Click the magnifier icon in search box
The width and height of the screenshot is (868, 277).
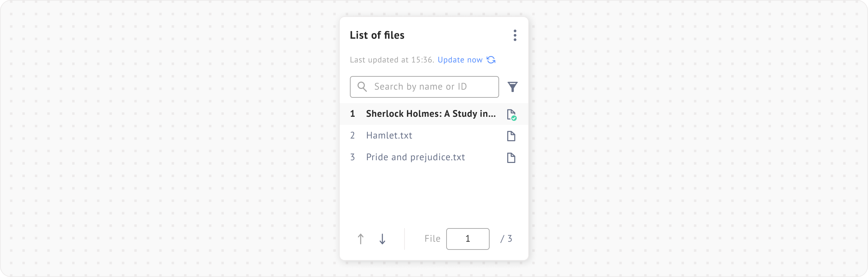[x=362, y=87]
